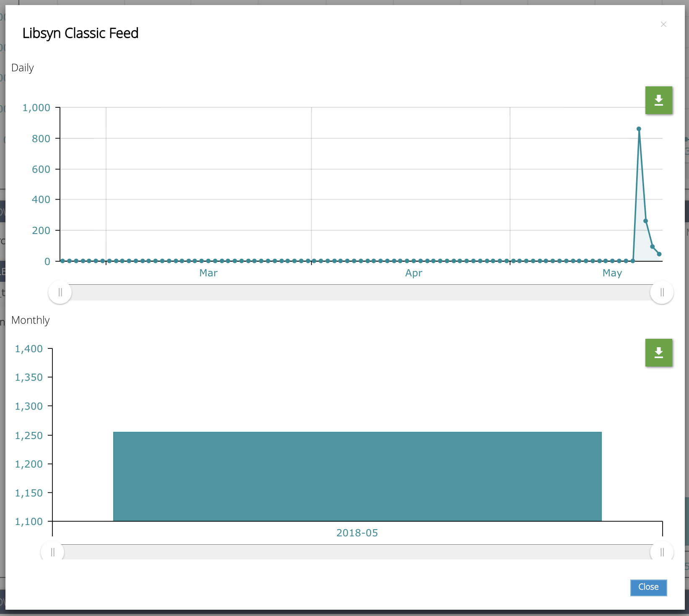Click the daily data point near 260
This screenshot has height=616, width=689.
(x=645, y=221)
